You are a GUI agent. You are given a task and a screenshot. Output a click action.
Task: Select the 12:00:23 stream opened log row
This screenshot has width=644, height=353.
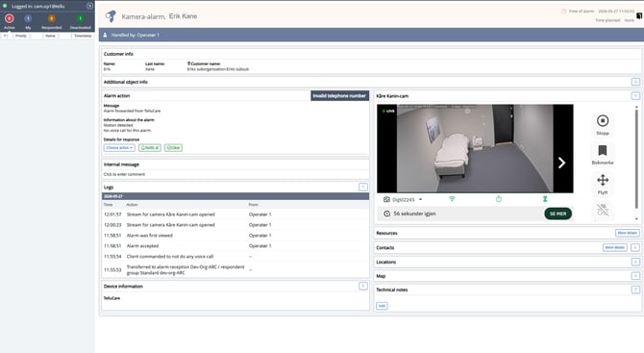(235, 225)
